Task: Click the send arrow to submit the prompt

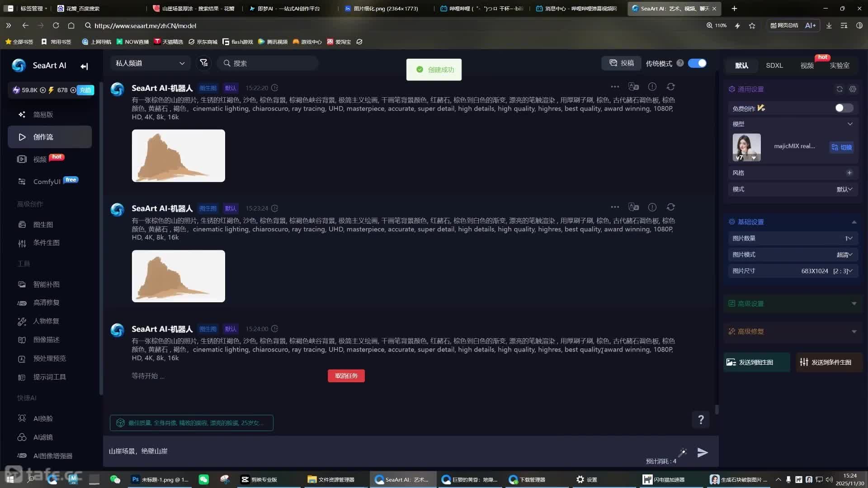Action: point(702,452)
